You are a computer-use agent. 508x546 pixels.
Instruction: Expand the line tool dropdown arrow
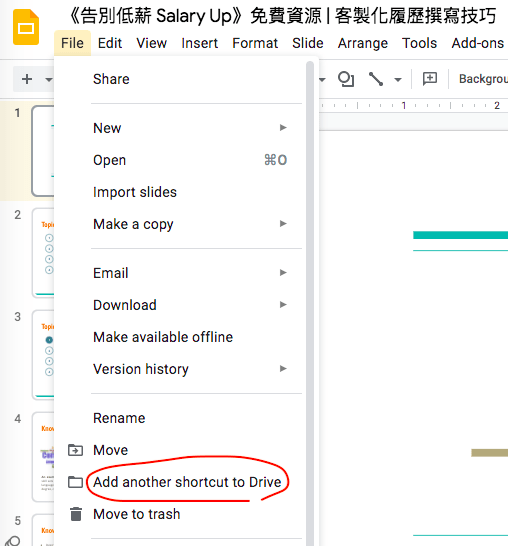(x=398, y=80)
